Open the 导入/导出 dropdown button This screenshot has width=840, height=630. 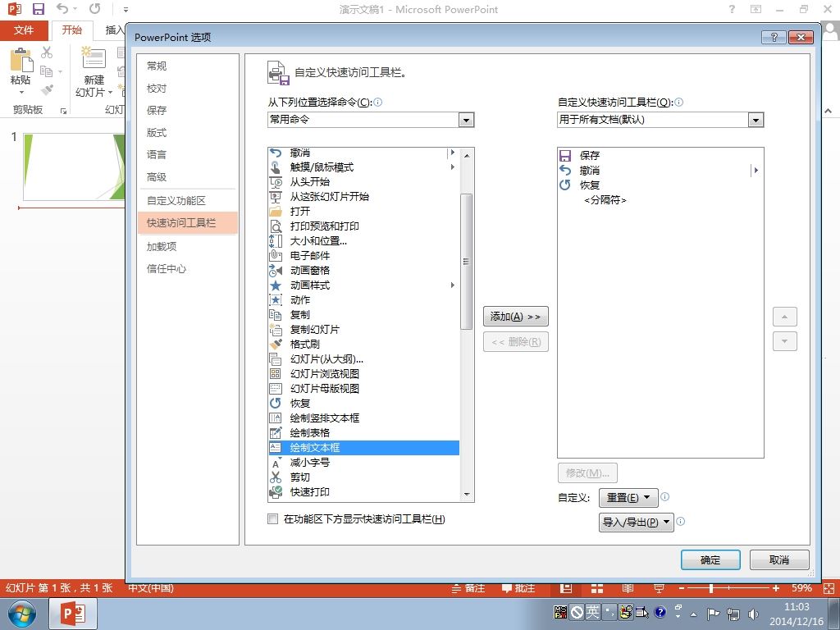[636, 522]
